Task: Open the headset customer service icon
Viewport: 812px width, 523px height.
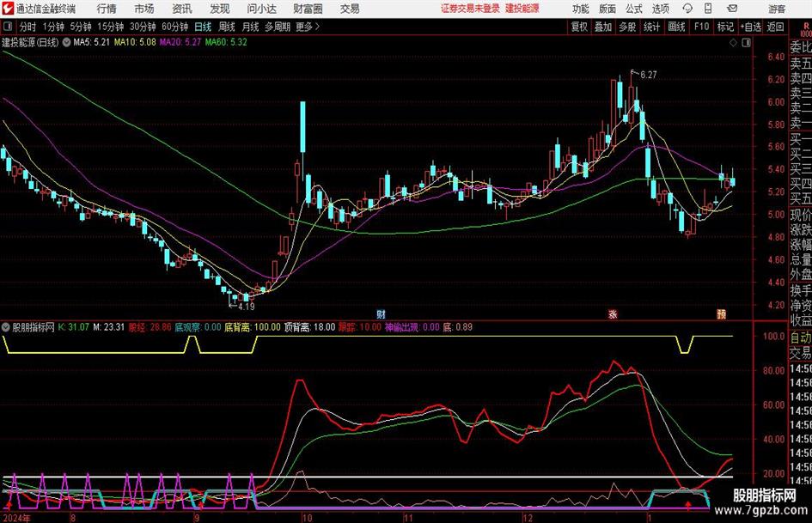Action: (x=687, y=9)
